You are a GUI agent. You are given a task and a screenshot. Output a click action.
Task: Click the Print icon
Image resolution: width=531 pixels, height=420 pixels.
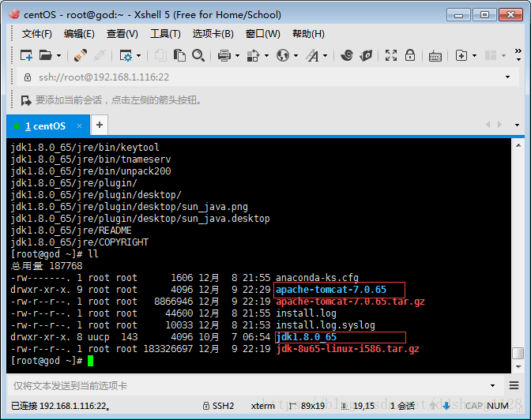coord(224,55)
